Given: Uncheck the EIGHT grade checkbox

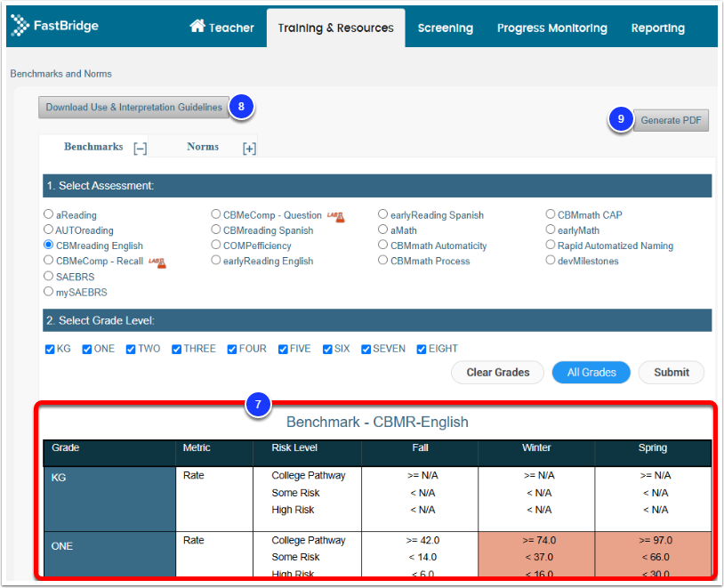Looking at the screenshot, I should pos(421,350).
